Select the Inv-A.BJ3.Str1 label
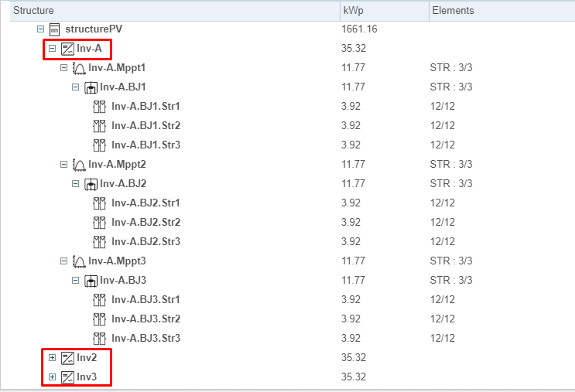 (145, 300)
